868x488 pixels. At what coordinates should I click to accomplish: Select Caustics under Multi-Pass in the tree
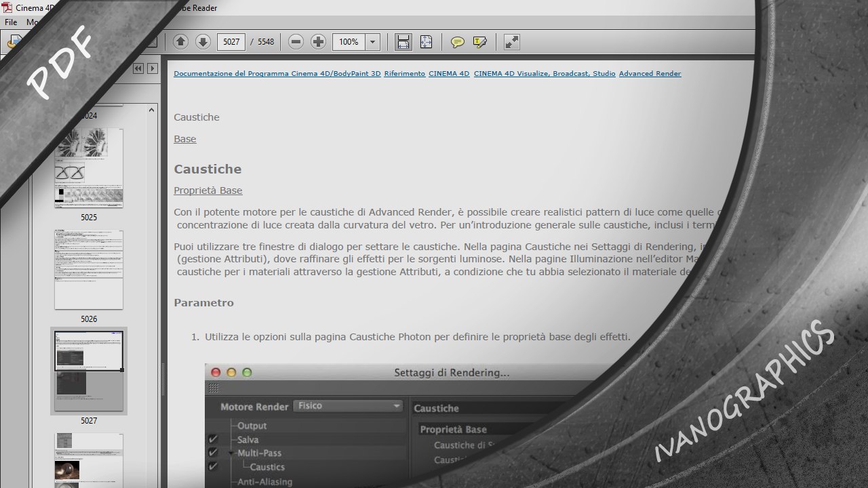[x=267, y=467]
